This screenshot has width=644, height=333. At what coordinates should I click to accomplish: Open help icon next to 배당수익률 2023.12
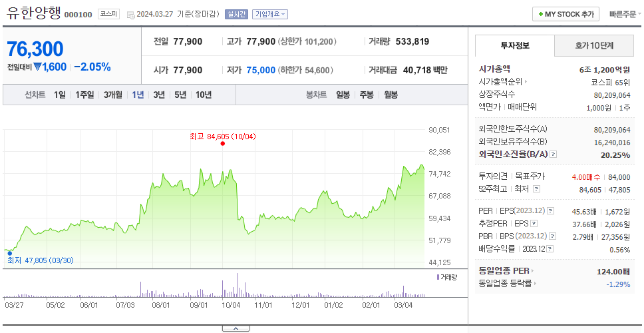550,249
